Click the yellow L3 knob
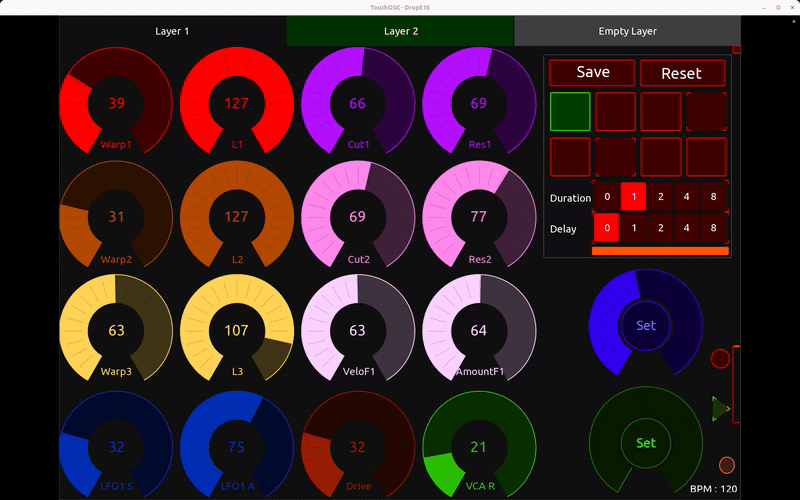The height and width of the screenshot is (500, 800). tap(237, 328)
